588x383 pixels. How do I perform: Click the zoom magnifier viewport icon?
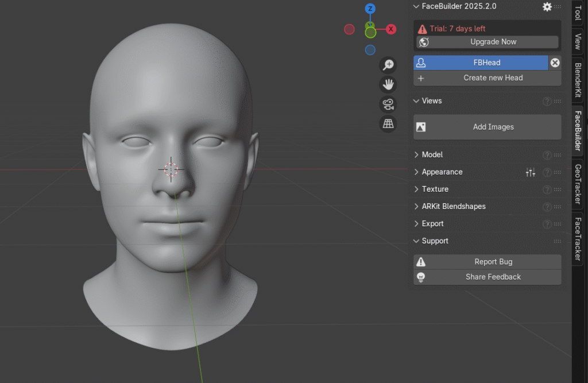[389, 65]
